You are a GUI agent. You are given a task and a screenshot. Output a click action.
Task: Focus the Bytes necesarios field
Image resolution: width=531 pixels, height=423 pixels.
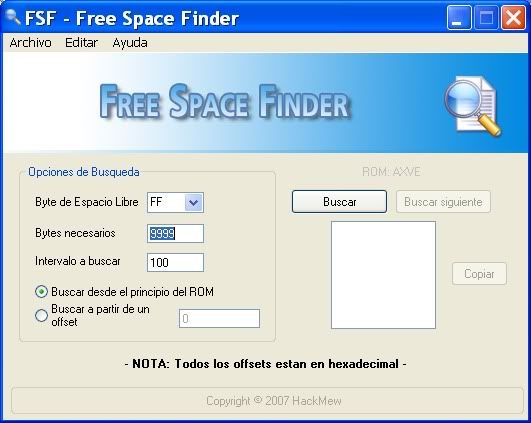(x=175, y=233)
